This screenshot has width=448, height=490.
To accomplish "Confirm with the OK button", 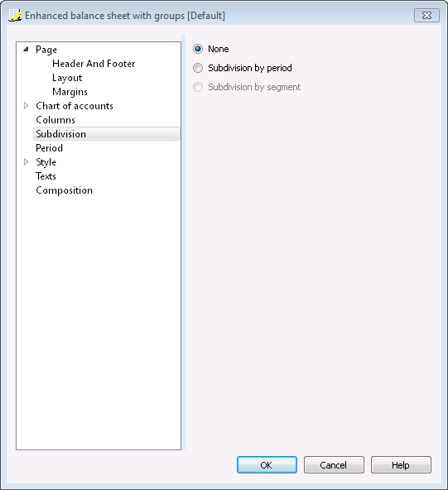I will pyautogui.click(x=267, y=464).
